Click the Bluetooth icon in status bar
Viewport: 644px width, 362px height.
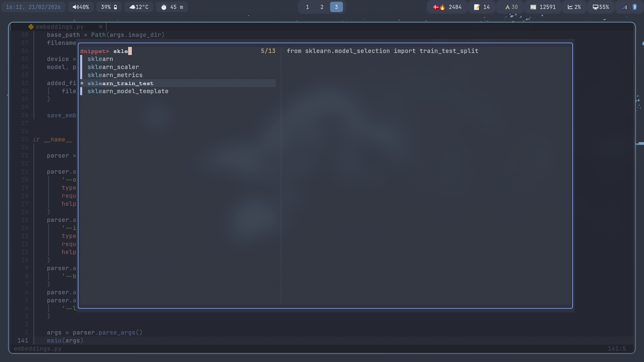coord(635,7)
